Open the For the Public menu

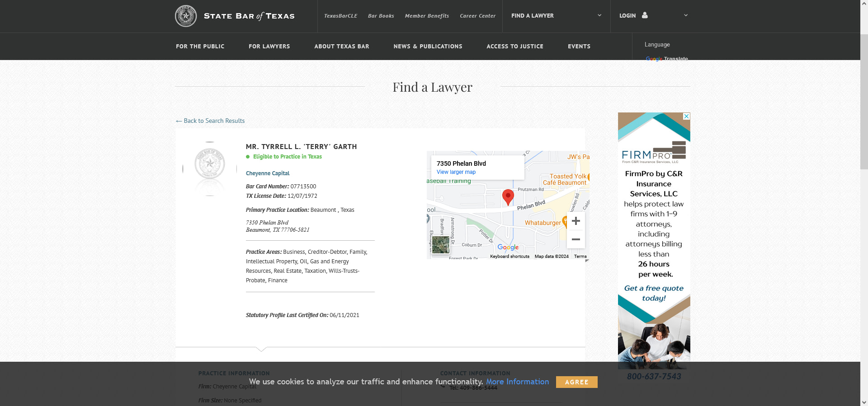[200, 47]
